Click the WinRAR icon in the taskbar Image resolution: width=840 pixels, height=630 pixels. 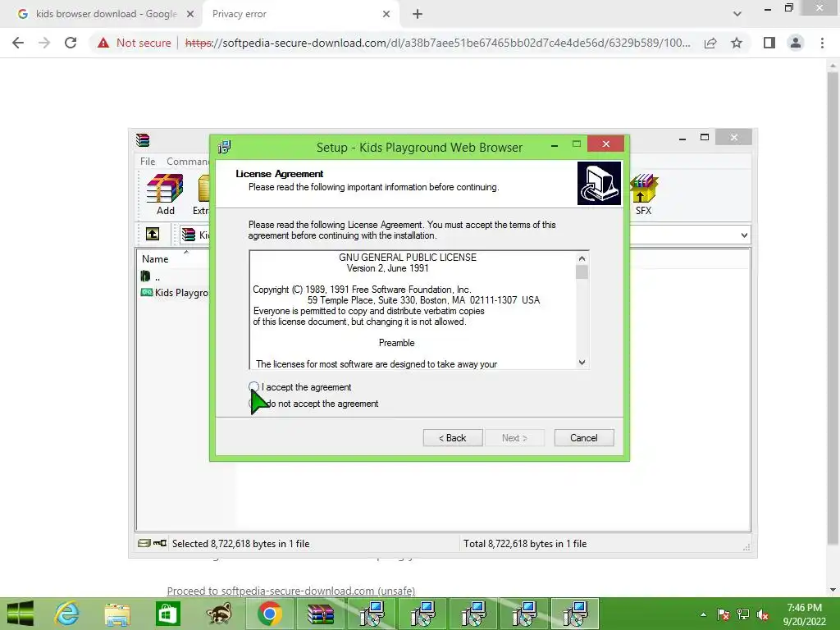click(x=321, y=614)
